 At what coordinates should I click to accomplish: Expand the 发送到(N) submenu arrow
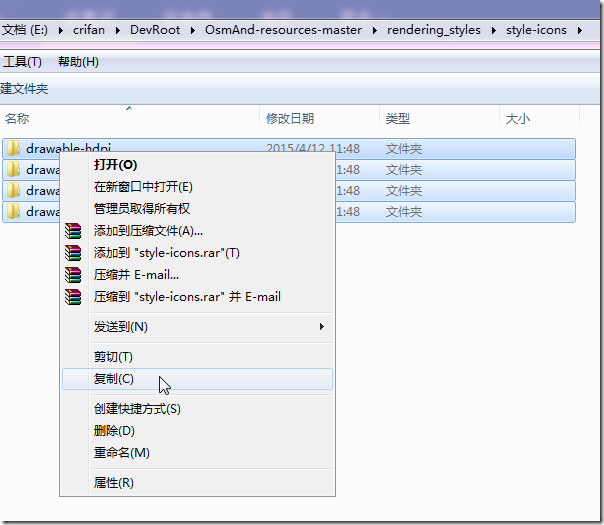(x=322, y=327)
